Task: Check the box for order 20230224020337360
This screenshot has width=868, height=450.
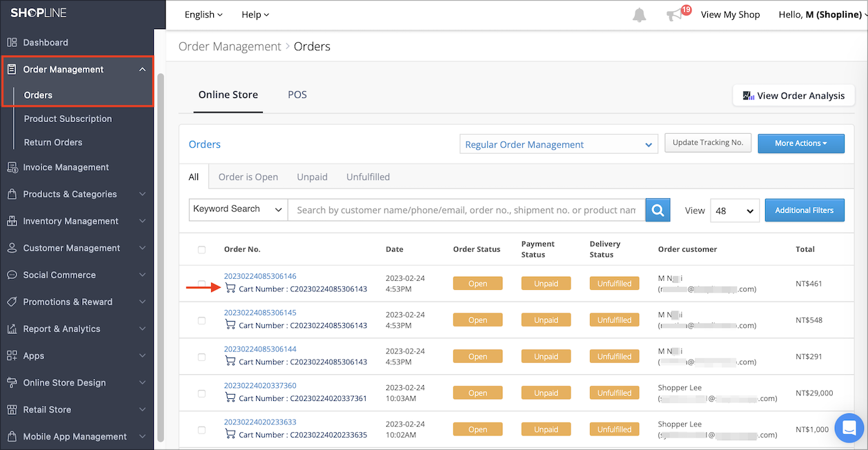Action: coord(201,393)
